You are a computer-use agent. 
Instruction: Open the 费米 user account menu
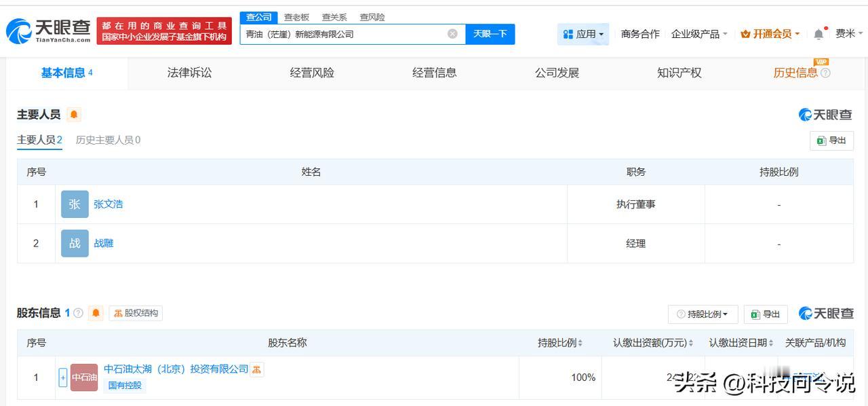pyautogui.click(x=849, y=34)
